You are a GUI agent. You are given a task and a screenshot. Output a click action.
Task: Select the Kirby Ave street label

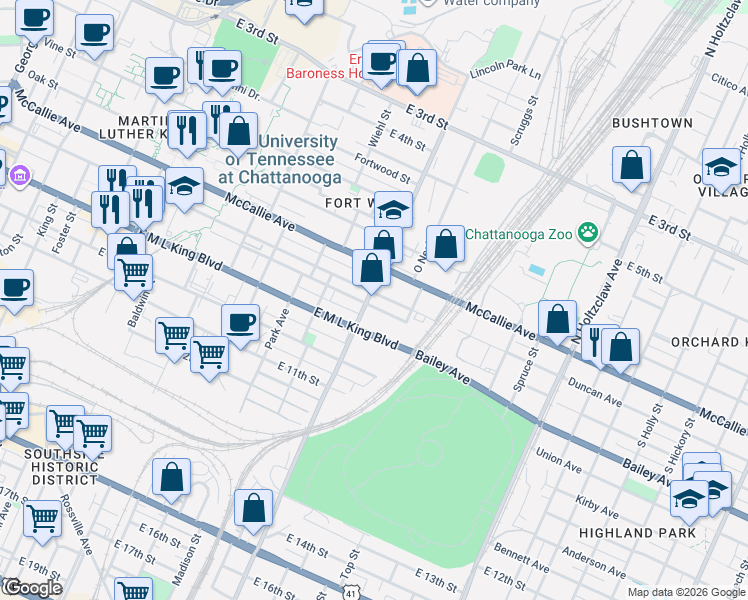(597, 507)
